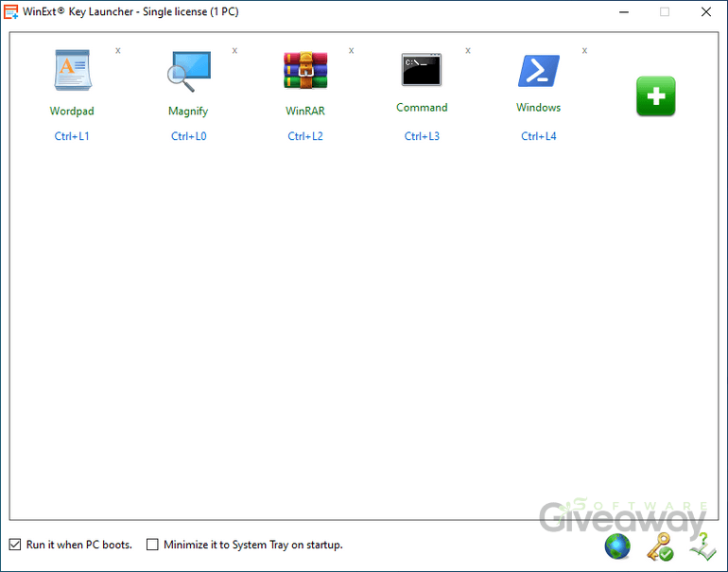Open the Magnify shortcut icon
Image resolution: width=728 pixels, height=572 pixels.
click(x=189, y=71)
